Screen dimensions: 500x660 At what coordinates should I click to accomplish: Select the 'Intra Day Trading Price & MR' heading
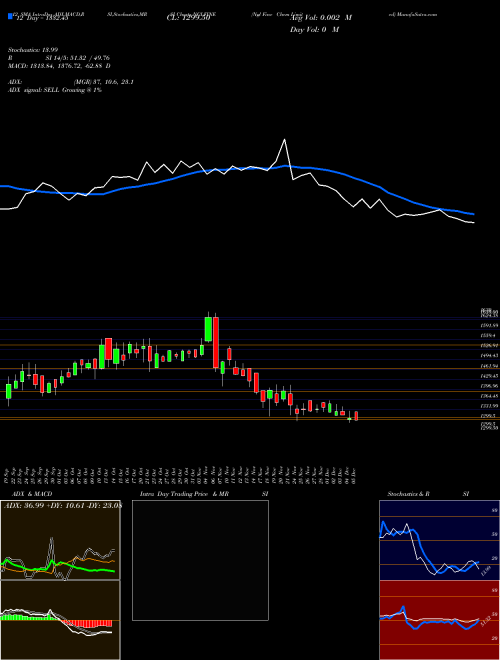[x=184, y=494]
